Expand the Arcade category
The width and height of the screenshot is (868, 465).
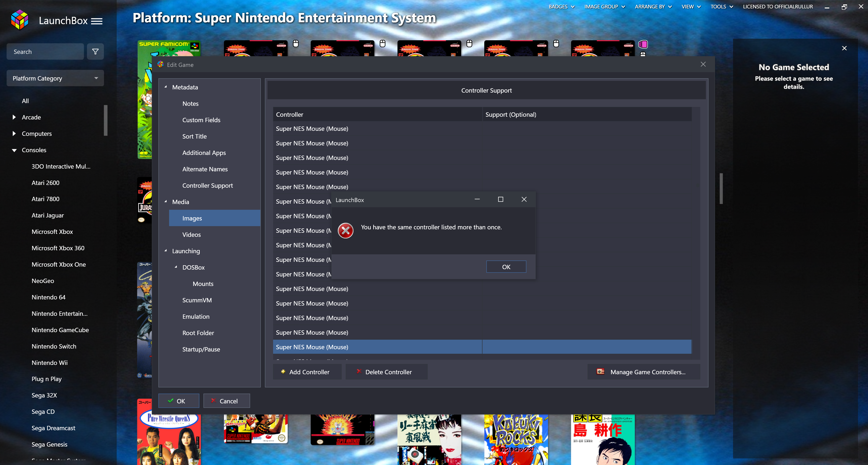coord(14,117)
